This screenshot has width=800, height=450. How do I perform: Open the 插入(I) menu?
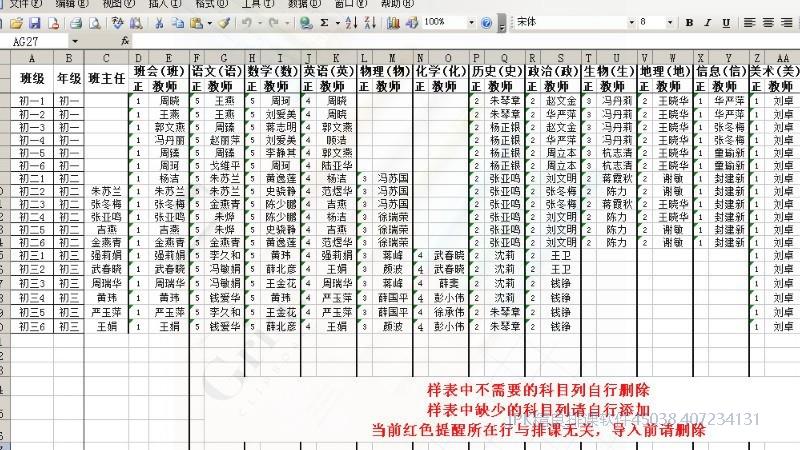(165, 4)
